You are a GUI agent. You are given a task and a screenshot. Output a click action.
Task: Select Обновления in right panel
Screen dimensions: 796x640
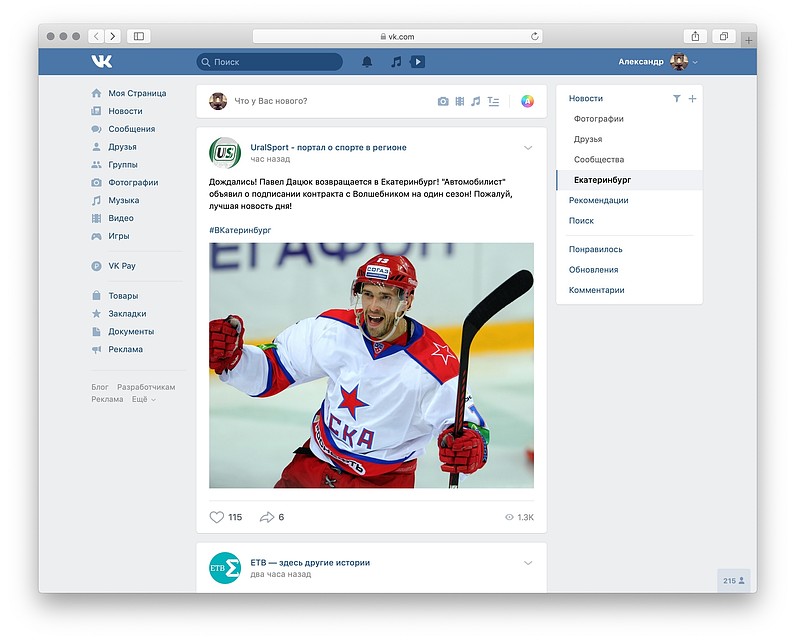pyautogui.click(x=593, y=270)
